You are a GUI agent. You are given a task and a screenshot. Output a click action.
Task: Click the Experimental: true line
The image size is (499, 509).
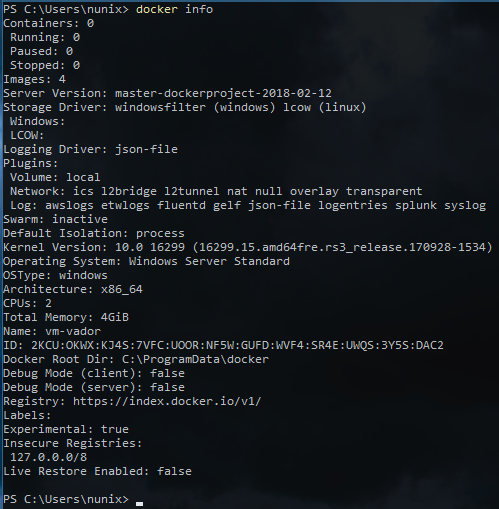click(x=66, y=429)
